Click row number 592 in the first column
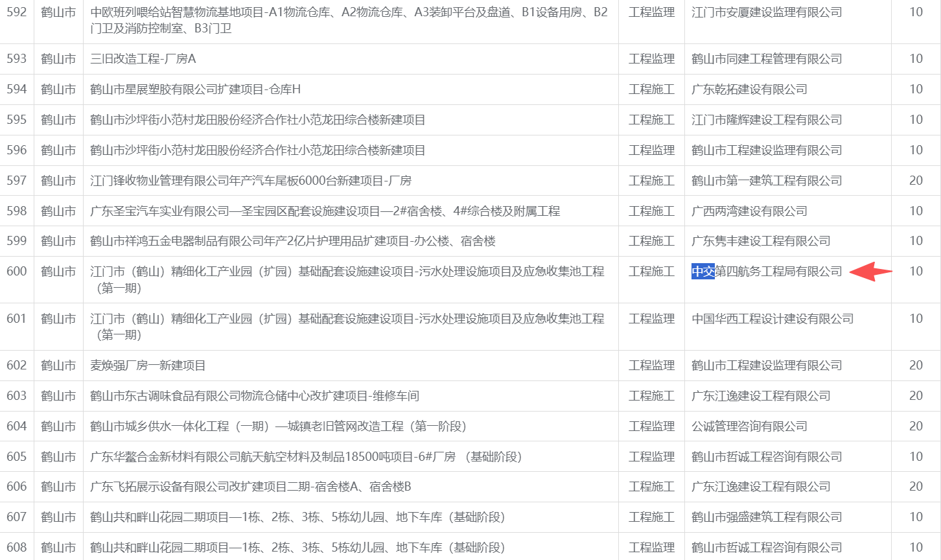 (x=17, y=12)
